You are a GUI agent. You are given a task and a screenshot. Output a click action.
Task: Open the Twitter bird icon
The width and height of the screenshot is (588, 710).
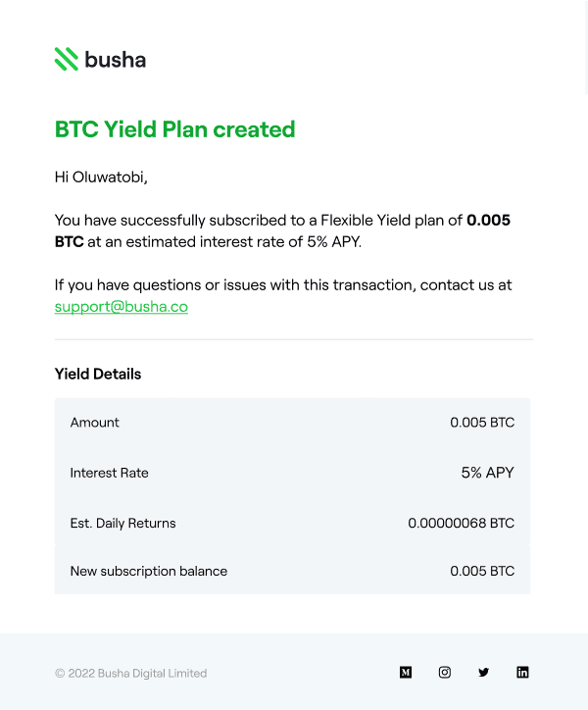[483, 673]
